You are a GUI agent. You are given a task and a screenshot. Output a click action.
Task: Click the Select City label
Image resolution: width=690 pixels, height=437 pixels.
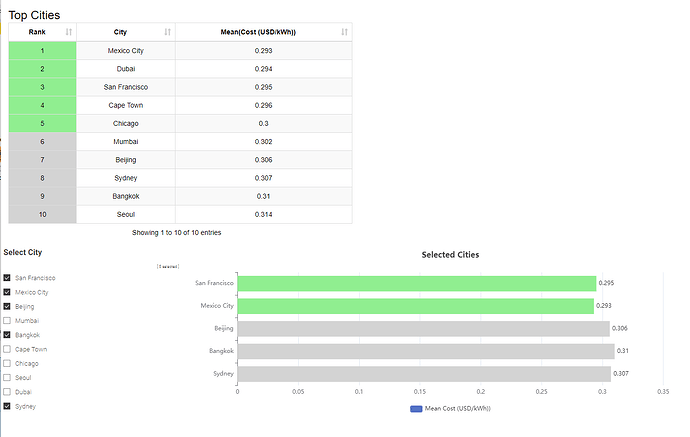23,252
